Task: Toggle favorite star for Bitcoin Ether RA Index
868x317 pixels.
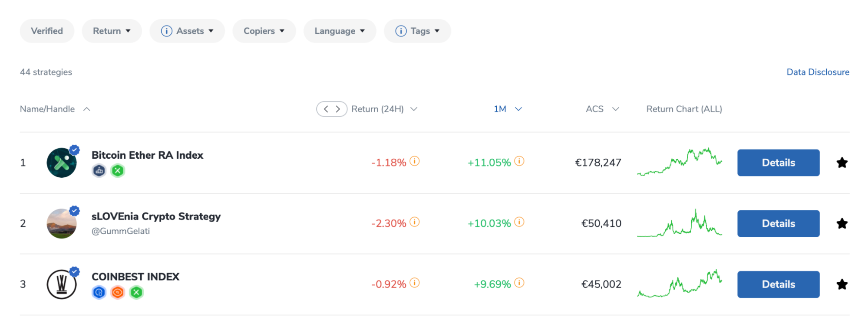Action: (842, 163)
